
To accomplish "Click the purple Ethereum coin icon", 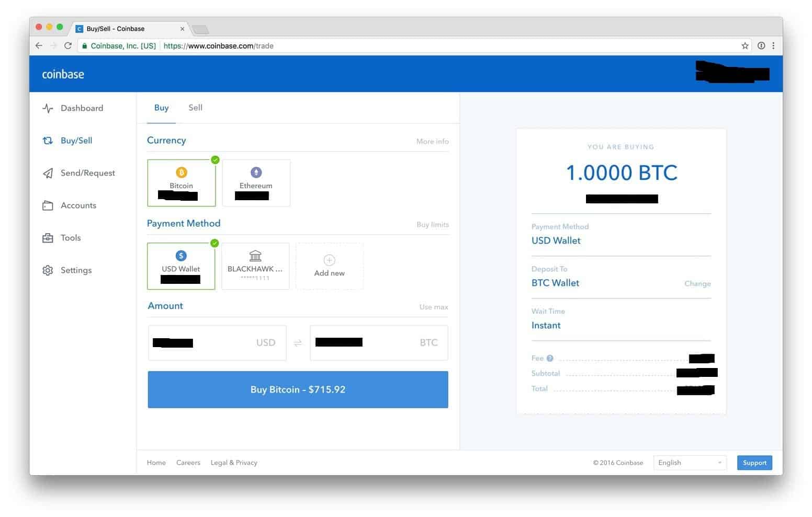I will click(x=256, y=173).
